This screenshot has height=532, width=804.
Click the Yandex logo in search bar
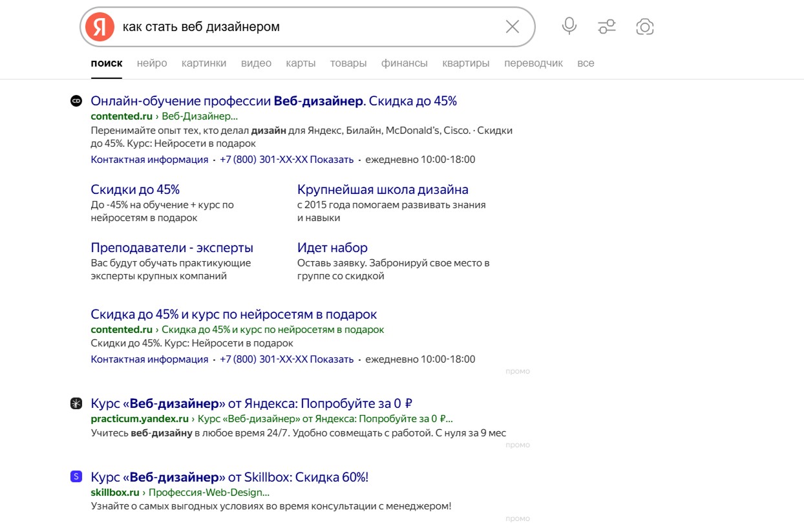click(99, 27)
